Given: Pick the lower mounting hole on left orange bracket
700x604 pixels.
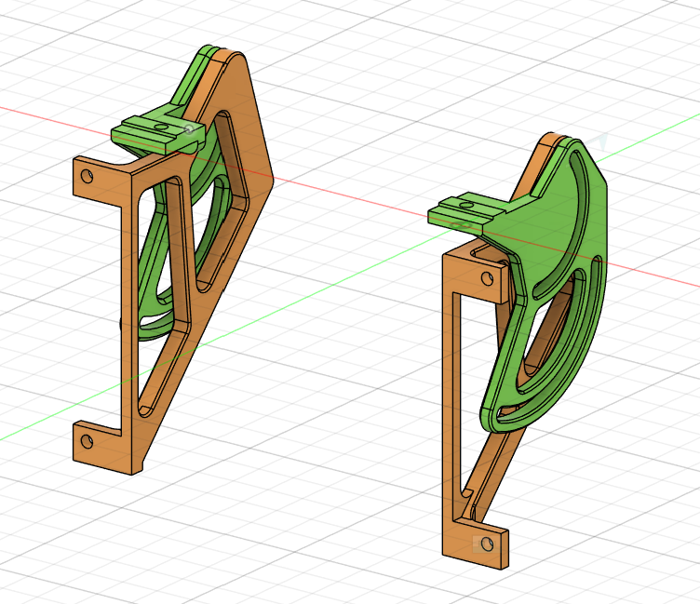Looking at the screenshot, I should (87, 441).
